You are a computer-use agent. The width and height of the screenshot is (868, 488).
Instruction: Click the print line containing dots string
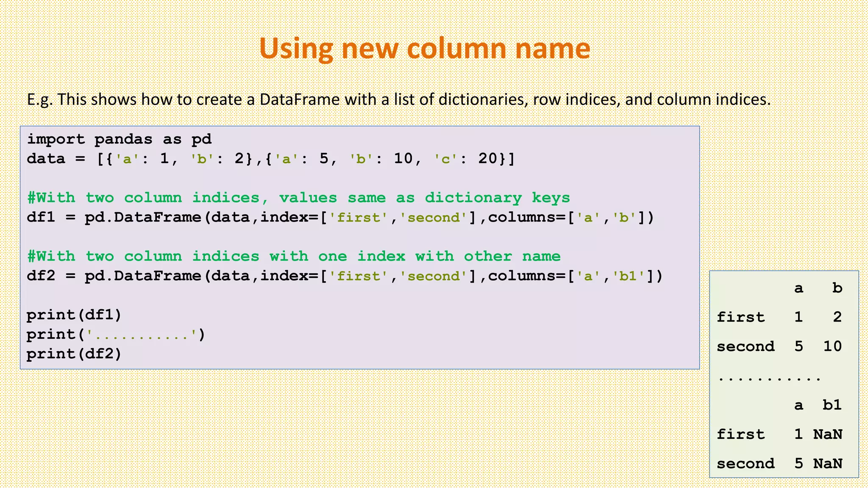(x=116, y=335)
